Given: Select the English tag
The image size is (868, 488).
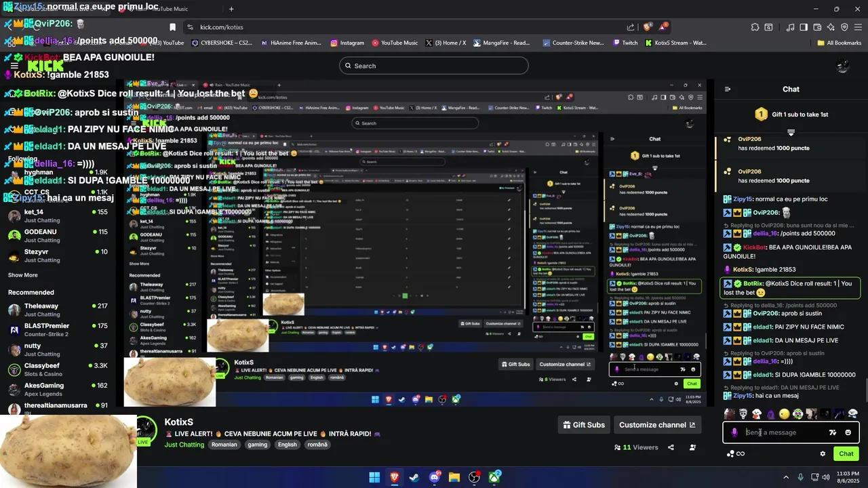Looking at the screenshot, I should (x=288, y=445).
